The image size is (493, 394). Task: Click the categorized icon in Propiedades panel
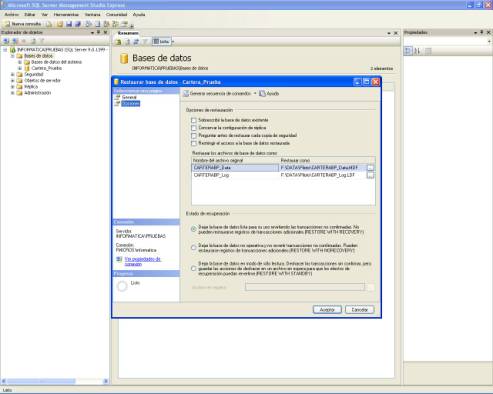(408, 51)
